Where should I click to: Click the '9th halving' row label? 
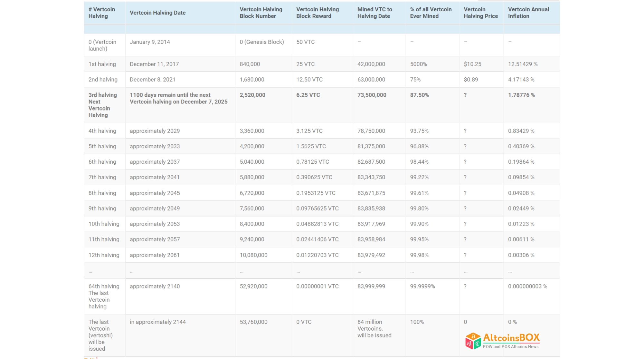pos(102,209)
